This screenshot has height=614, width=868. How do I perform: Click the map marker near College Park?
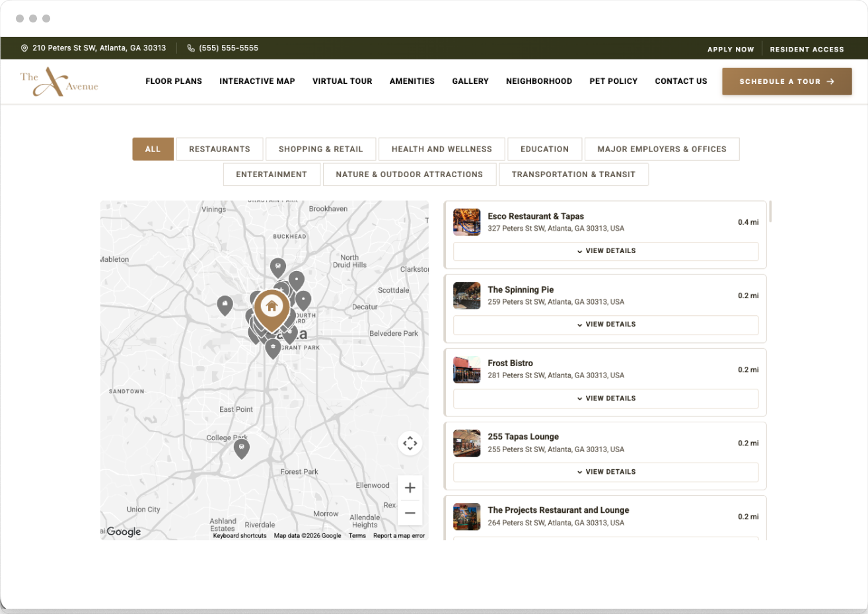point(242,448)
